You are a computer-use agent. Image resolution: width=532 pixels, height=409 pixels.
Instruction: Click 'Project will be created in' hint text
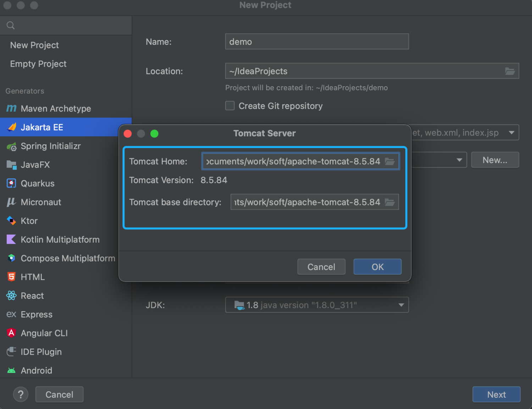[306, 88]
